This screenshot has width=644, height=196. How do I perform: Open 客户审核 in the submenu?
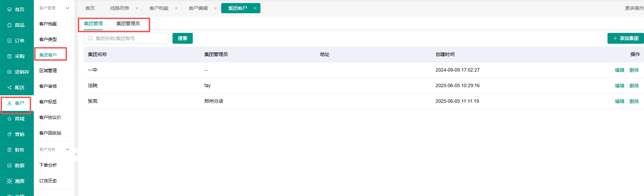pyautogui.click(x=48, y=86)
